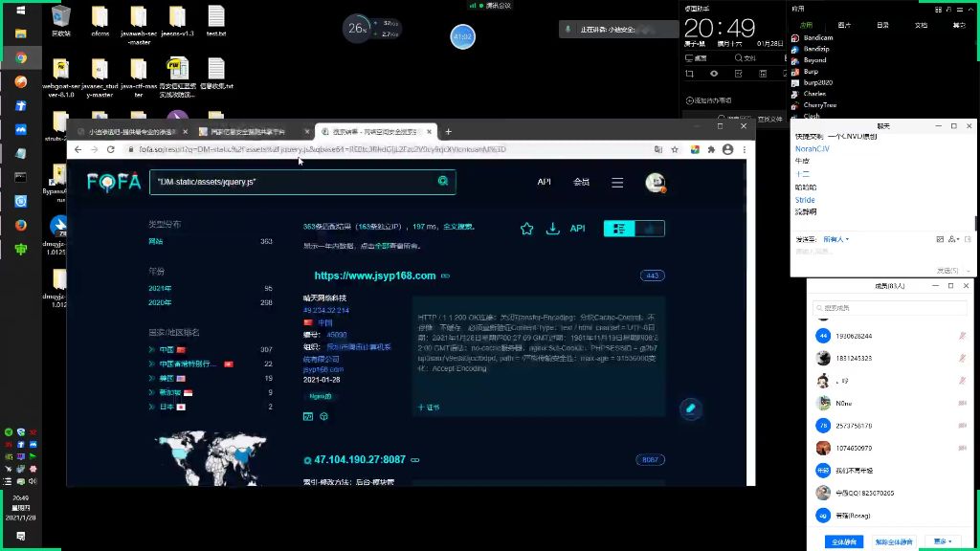Viewport: 980px width, 551px height.
Task: Switch FOFA results to second view mode
Action: pos(650,229)
